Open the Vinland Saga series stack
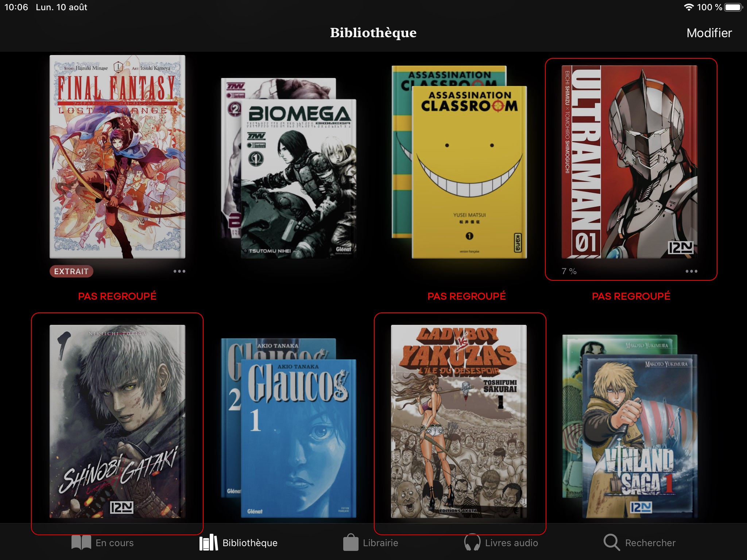Viewport: 747px width, 560px height. [x=630, y=426]
